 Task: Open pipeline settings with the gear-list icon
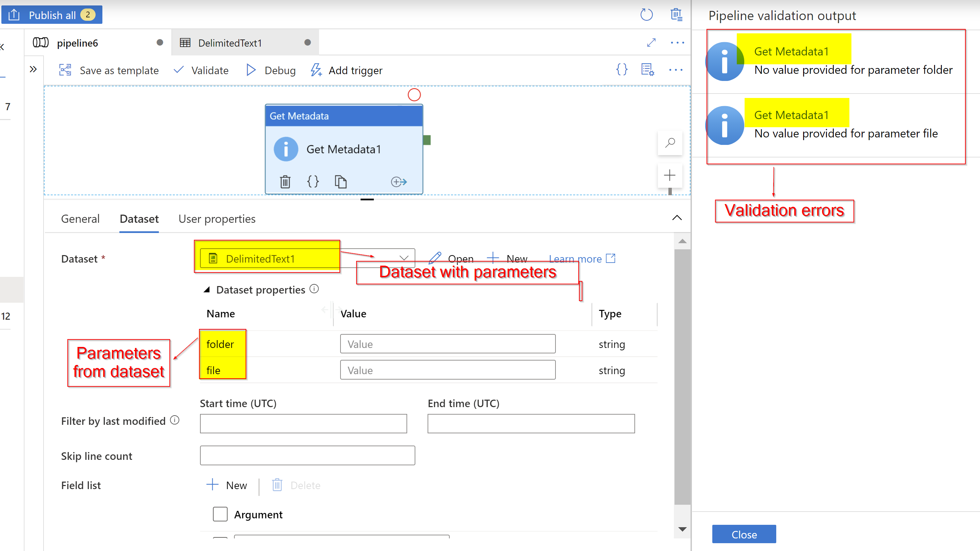pos(648,70)
